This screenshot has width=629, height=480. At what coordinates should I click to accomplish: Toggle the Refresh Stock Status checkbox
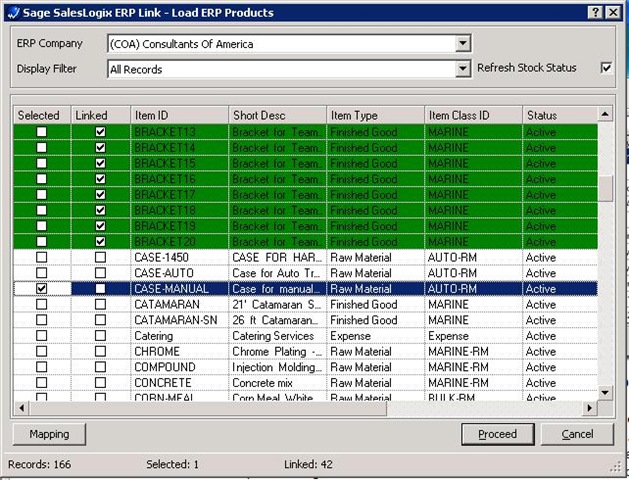[605, 68]
